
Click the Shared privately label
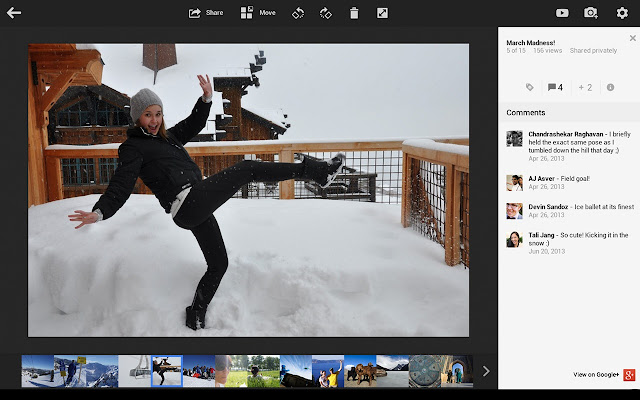coord(593,51)
